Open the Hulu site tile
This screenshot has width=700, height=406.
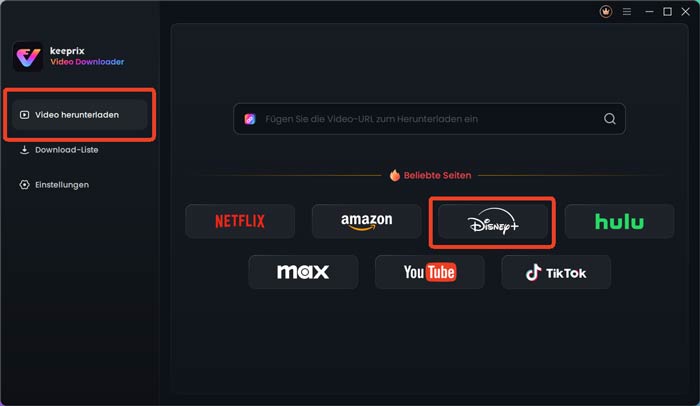[x=619, y=221]
